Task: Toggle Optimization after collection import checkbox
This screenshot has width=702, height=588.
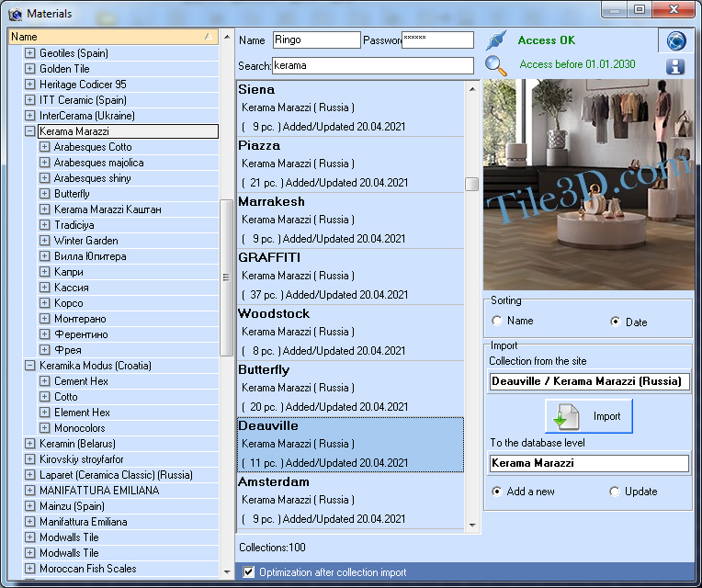Action: pos(248,571)
